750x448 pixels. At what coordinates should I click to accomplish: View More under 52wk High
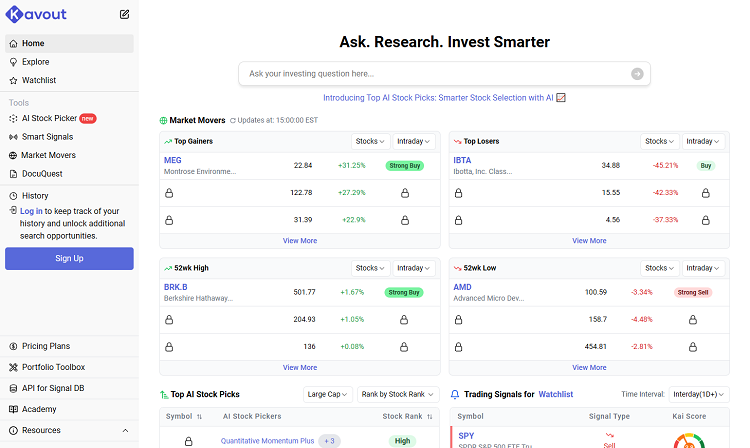[x=300, y=368]
